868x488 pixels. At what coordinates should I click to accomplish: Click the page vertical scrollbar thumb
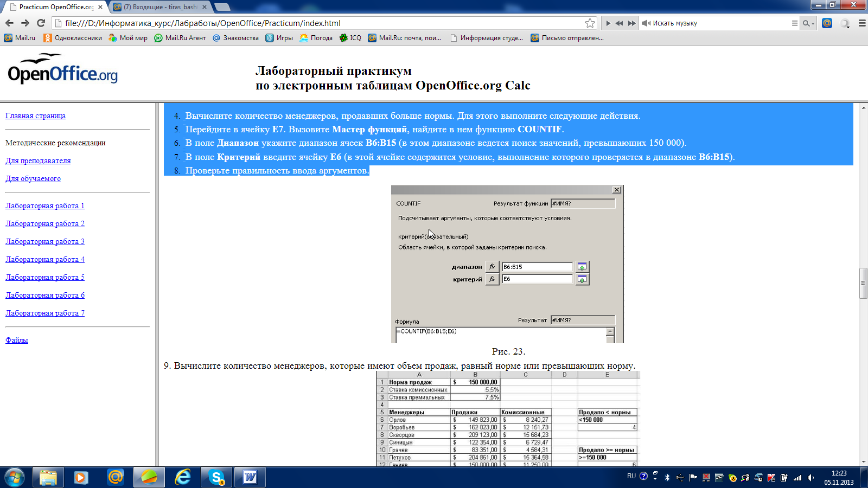[863, 283]
